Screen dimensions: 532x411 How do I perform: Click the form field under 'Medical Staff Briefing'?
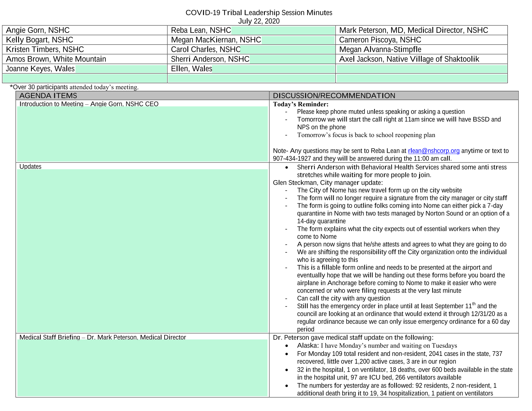[x=142, y=368]
